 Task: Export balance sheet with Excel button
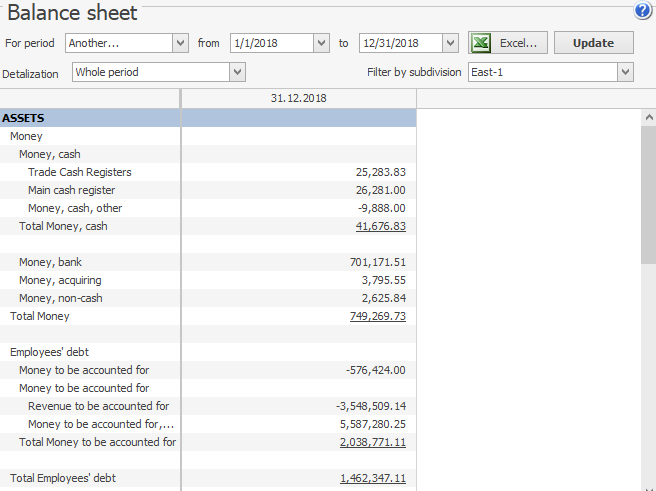[x=508, y=43]
